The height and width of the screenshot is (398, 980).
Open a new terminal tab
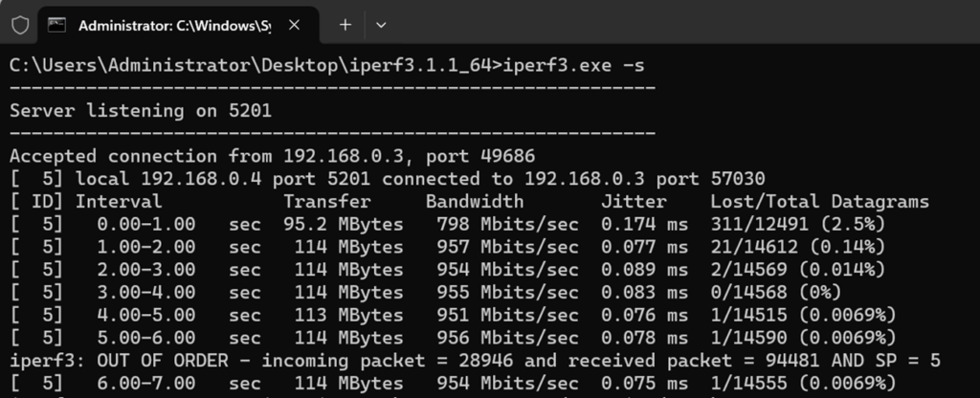pyautogui.click(x=345, y=25)
